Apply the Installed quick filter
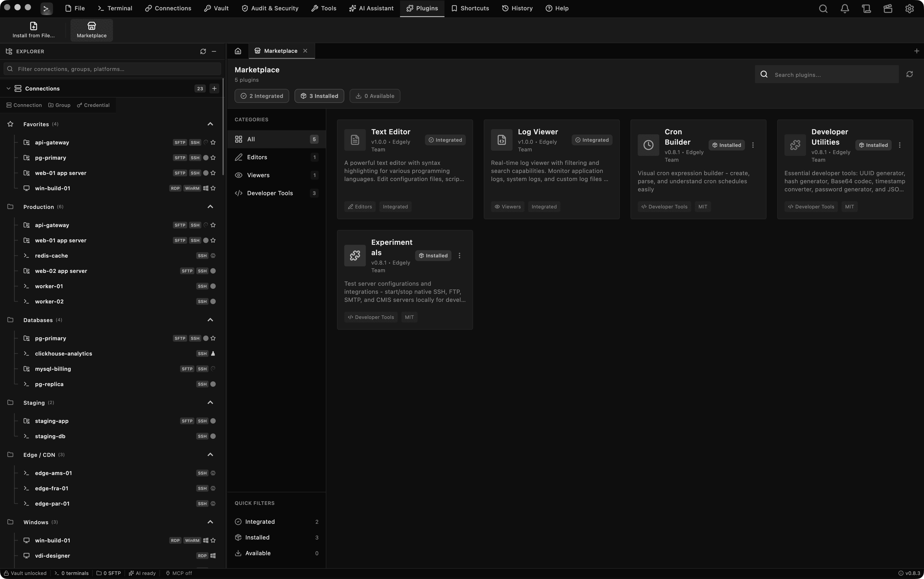The image size is (924, 579). (x=276, y=538)
